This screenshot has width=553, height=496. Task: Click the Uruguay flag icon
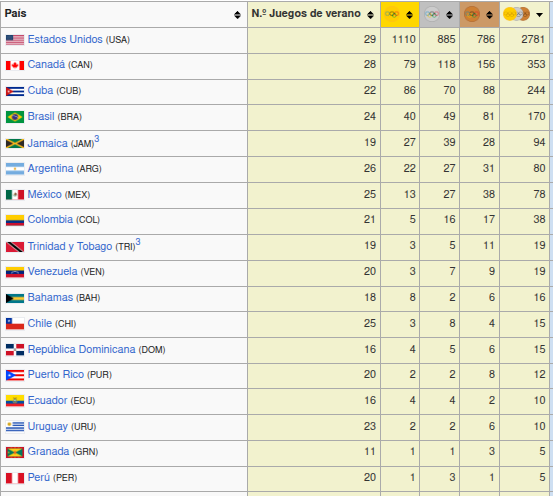pyautogui.click(x=15, y=427)
